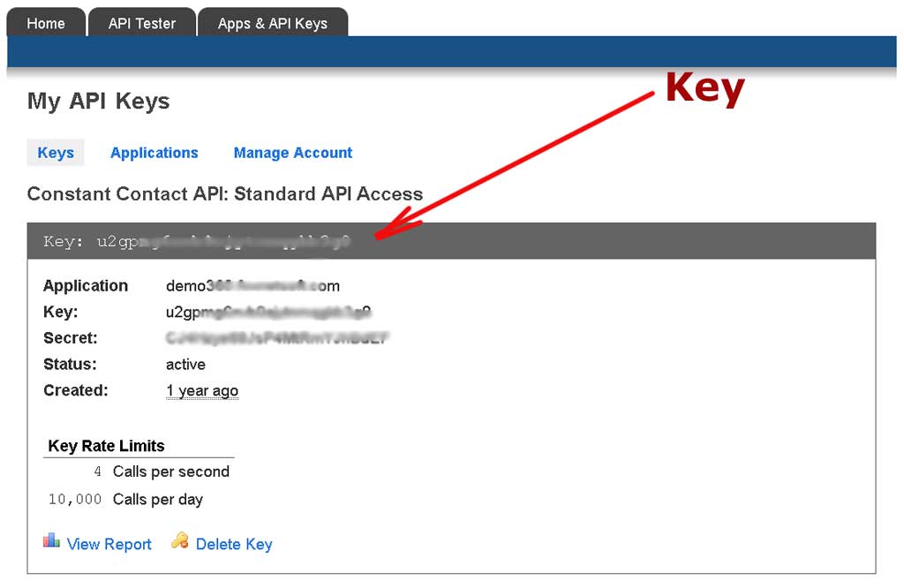The height and width of the screenshot is (588, 904).
Task: Switch to the API Tester tab
Action: (x=142, y=23)
